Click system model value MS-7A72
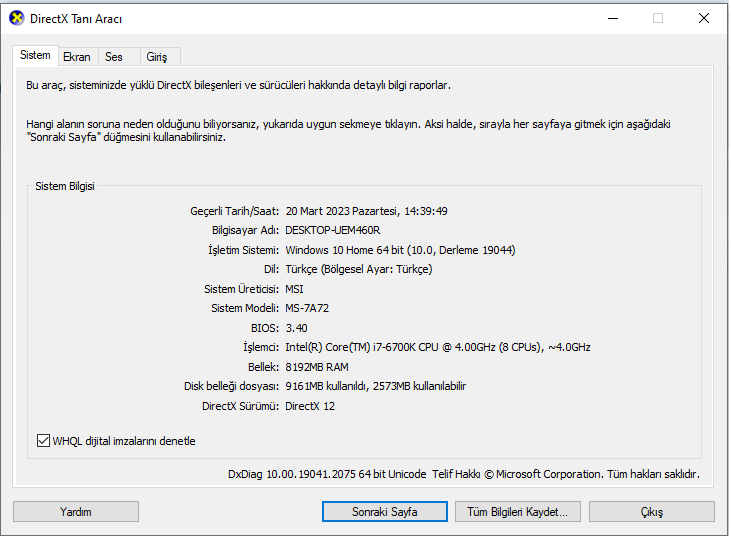 pos(307,309)
